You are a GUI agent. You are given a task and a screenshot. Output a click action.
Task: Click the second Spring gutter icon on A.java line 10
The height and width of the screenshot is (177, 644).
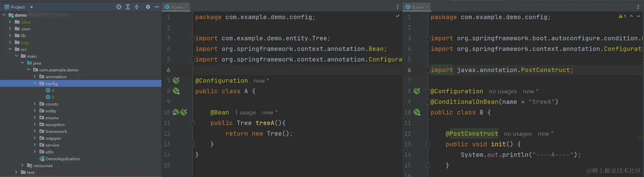pos(184,112)
